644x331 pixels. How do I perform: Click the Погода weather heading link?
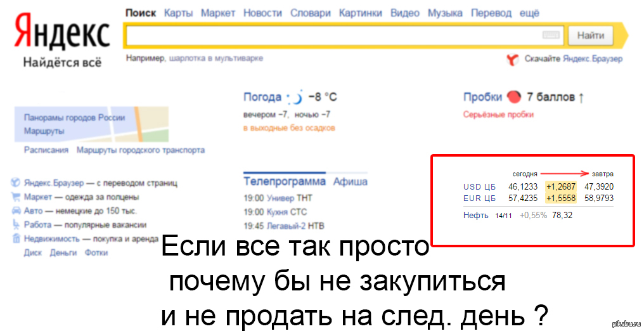262,97
